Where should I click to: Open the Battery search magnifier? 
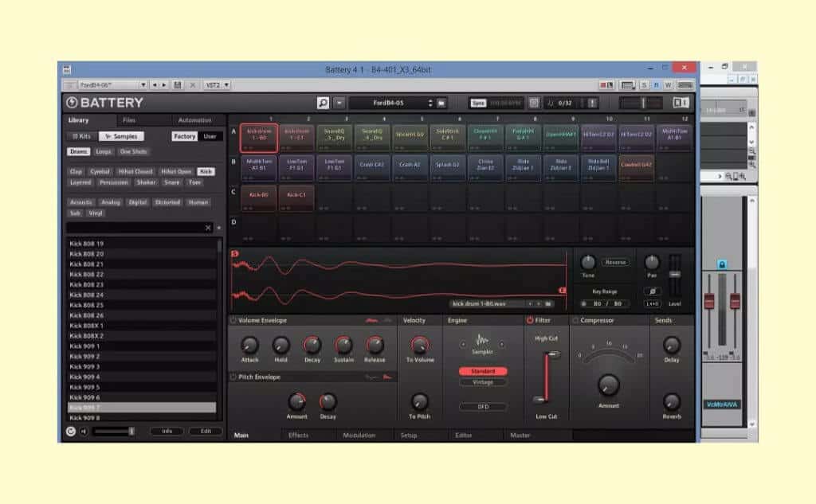click(x=323, y=103)
